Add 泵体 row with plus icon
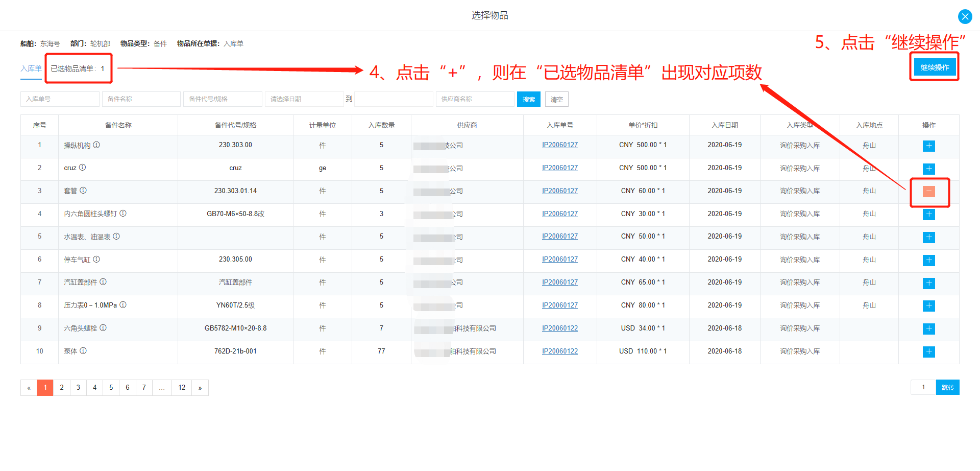 pos(928,351)
